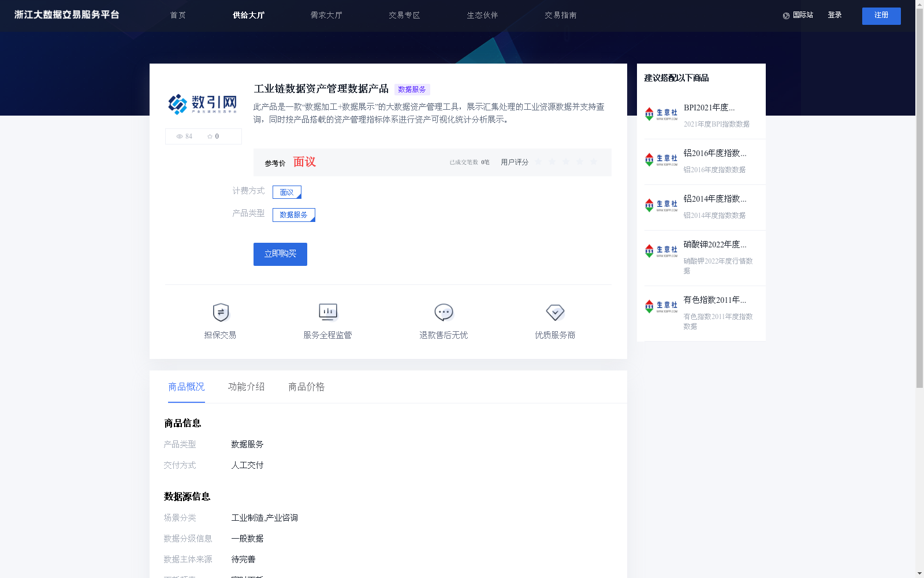Click the fifth user rating star

594,162
